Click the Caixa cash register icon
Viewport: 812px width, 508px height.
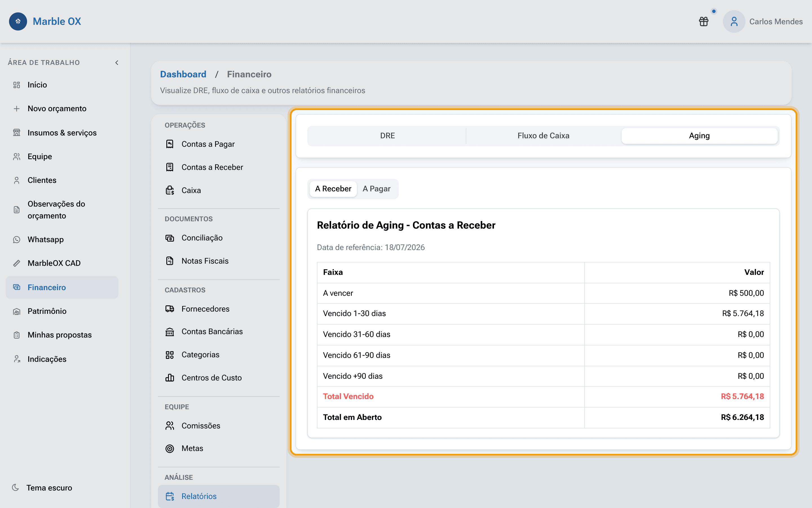point(170,190)
